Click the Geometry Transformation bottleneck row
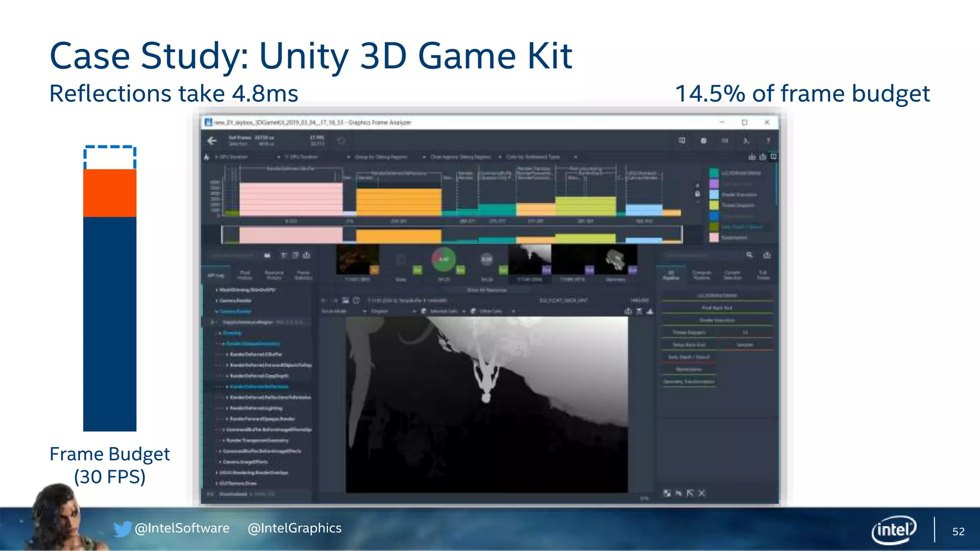980x551 pixels. pos(689,382)
